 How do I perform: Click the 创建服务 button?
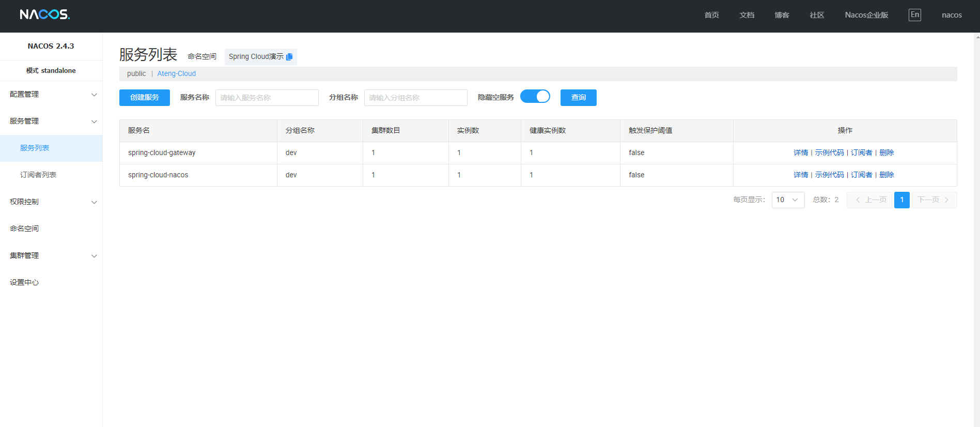tap(144, 98)
